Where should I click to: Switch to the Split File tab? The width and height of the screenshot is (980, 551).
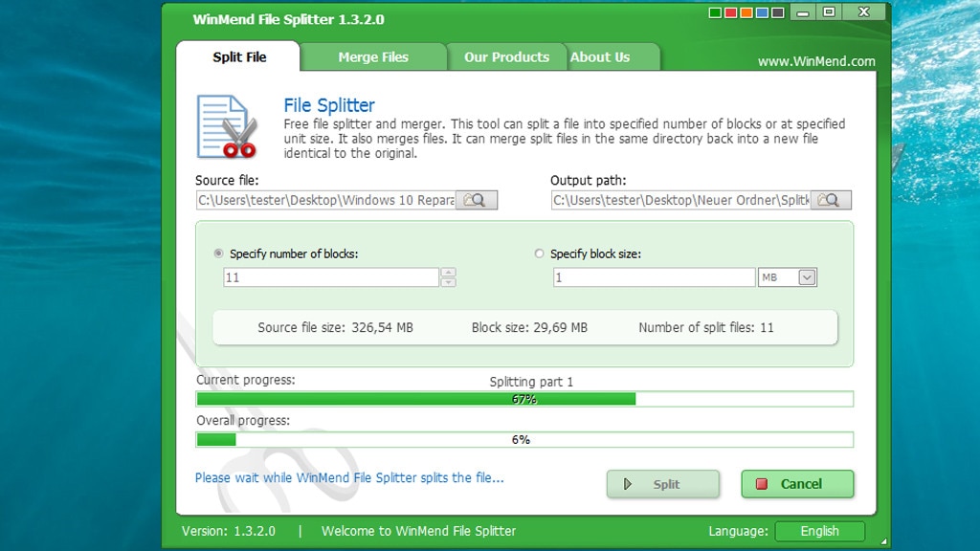[238, 56]
